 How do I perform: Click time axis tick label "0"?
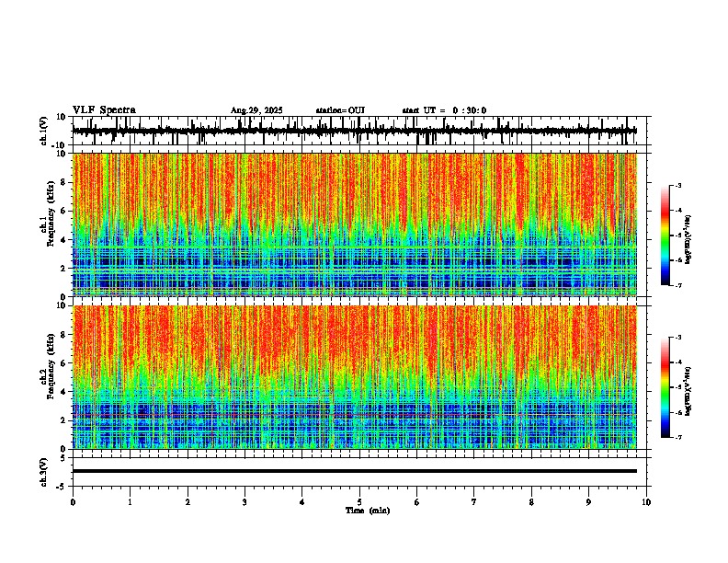click(73, 502)
